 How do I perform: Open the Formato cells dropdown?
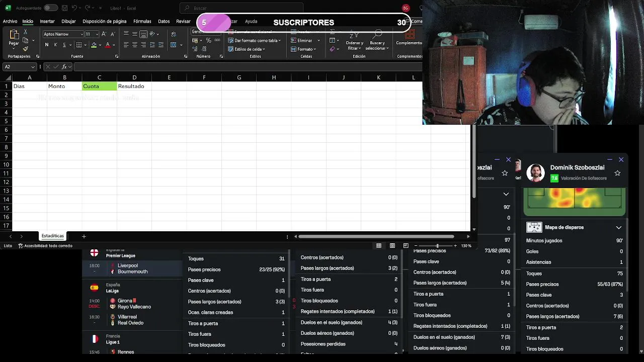click(303, 49)
